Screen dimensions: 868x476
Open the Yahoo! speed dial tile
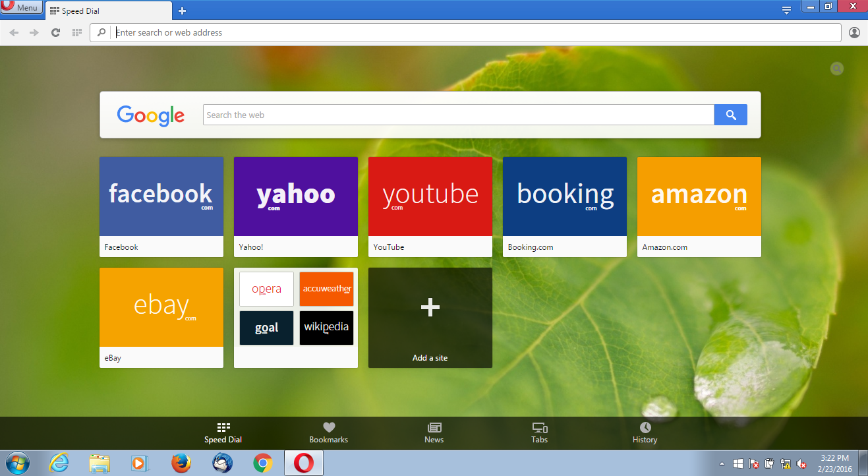tap(296, 207)
